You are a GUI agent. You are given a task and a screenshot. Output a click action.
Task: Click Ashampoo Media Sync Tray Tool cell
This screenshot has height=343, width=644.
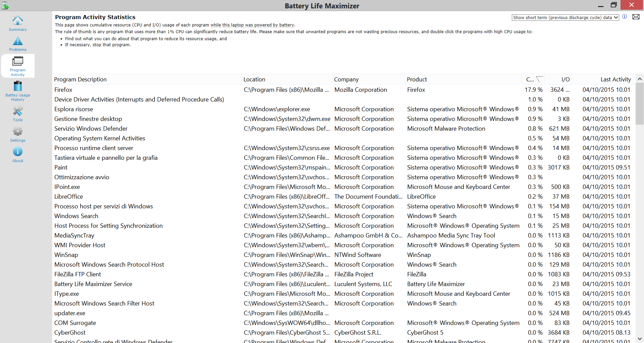[x=451, y=235]
